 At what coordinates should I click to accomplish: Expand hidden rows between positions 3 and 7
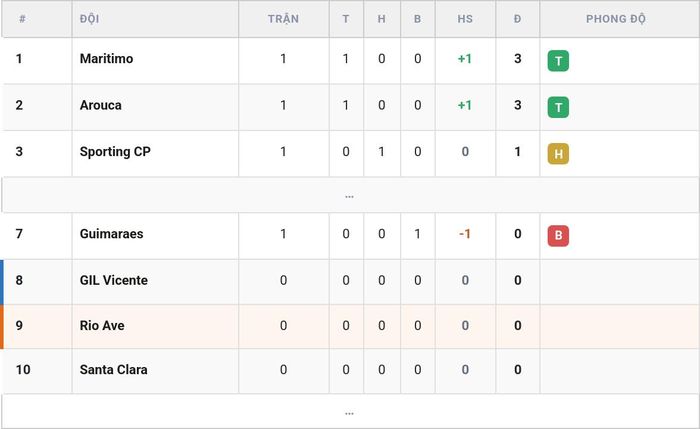click(x=350, y=195)
